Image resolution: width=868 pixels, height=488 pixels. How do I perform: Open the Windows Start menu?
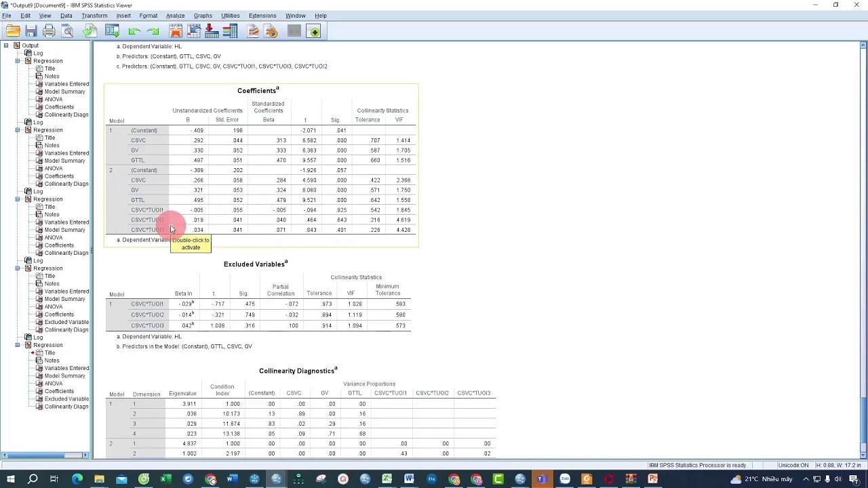tap(10, 479)
